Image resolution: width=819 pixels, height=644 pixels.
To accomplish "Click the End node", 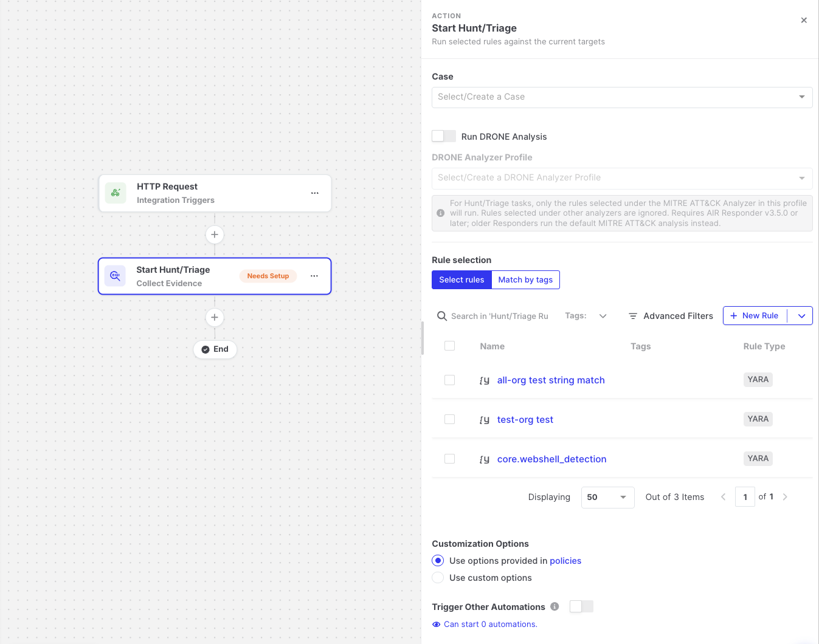I will coord(215,349).
